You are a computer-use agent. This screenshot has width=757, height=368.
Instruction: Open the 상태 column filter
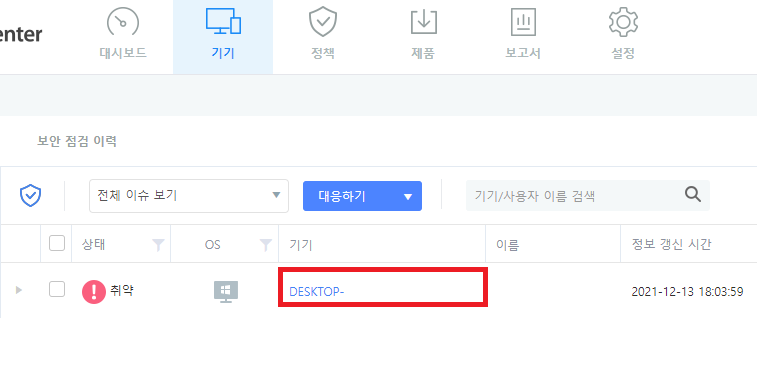coord(158,245)
